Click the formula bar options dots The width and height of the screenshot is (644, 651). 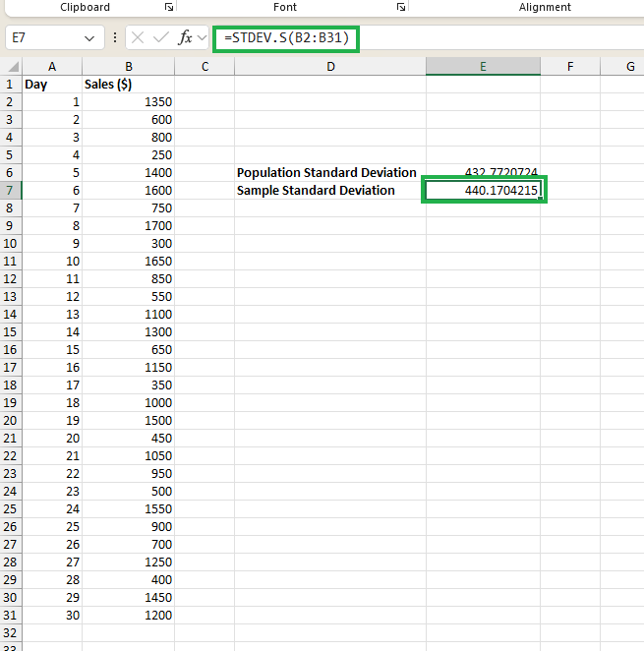[x=115, y=37]
